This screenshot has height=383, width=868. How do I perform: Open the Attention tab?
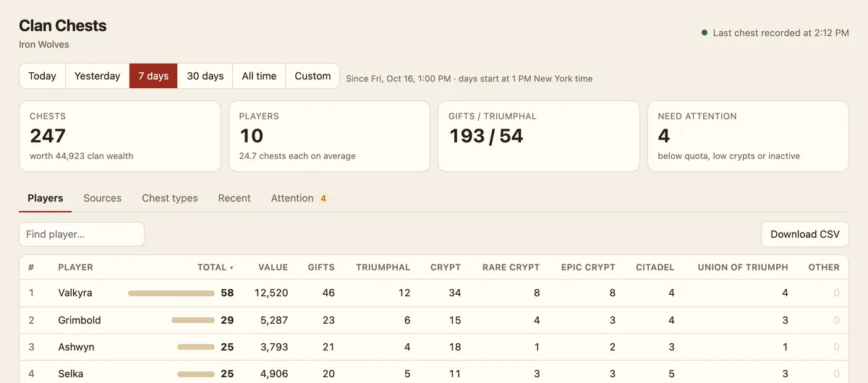click(x=300, y=198)
